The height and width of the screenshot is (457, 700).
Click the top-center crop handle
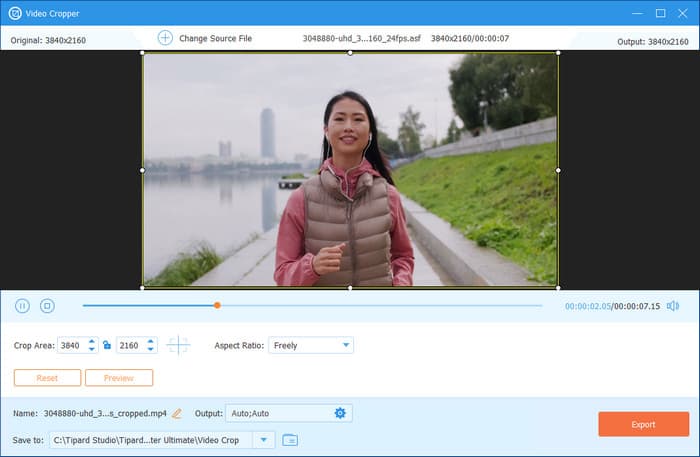tap(350, 53)
